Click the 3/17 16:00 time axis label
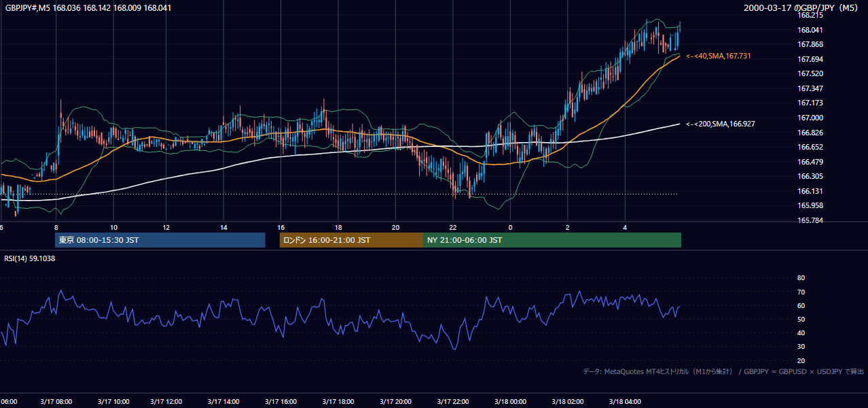 281,401
